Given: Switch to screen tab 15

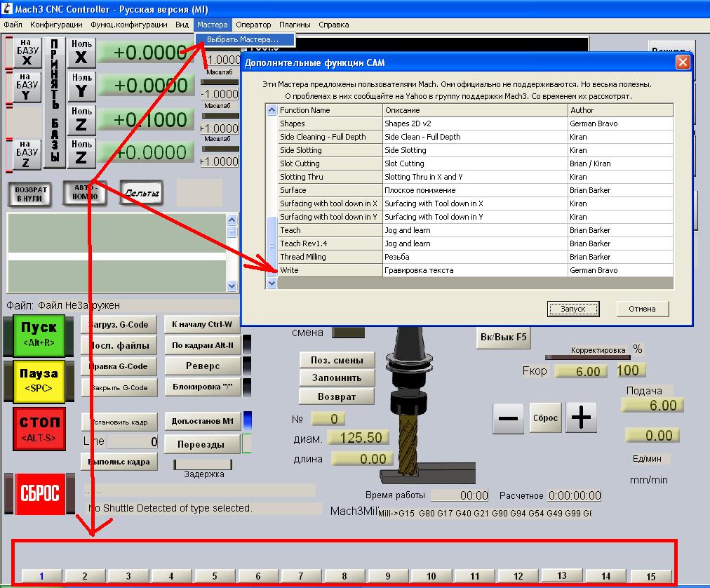Looking at the screenshot, I should point(650,576).
